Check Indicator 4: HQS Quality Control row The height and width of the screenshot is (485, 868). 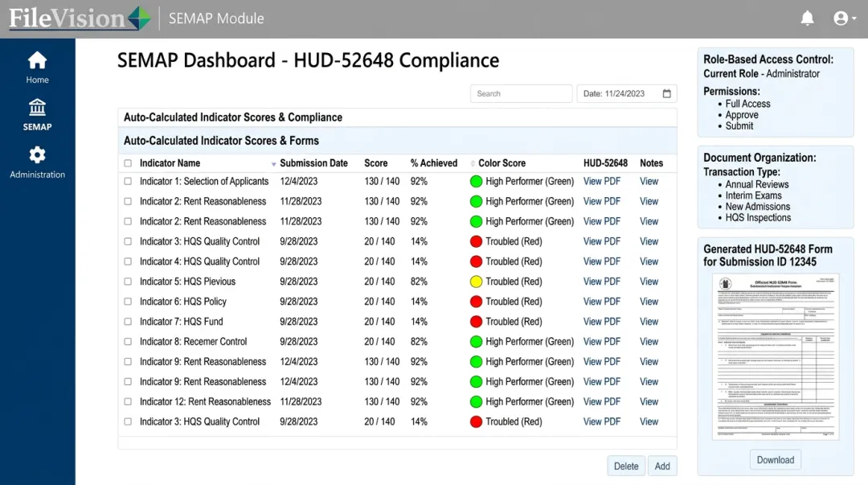128,261
